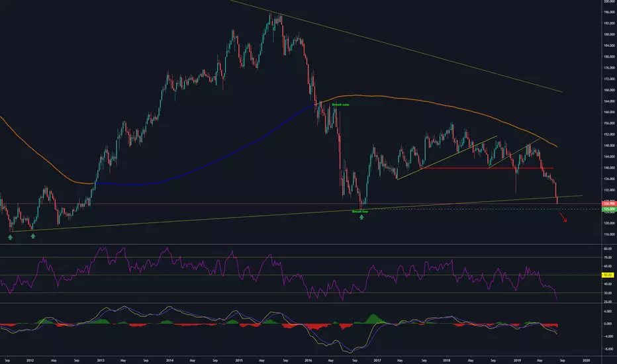
Task: Click the 148.000 price axis label
Action: (609, 146)
